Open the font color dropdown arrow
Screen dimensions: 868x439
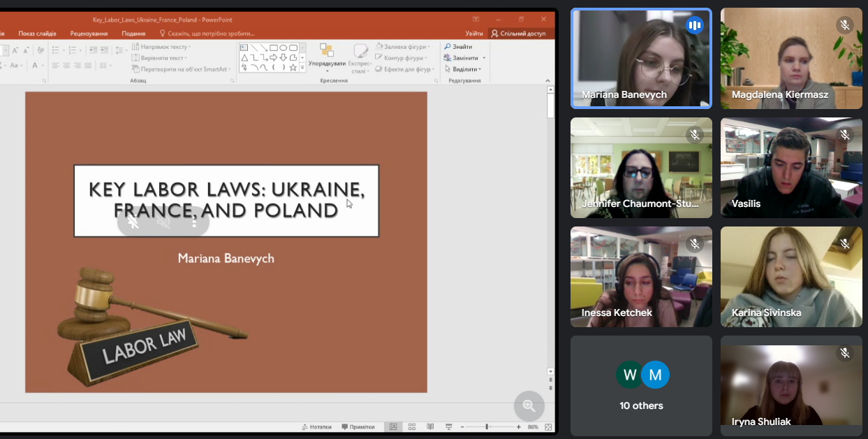(43, 66)
